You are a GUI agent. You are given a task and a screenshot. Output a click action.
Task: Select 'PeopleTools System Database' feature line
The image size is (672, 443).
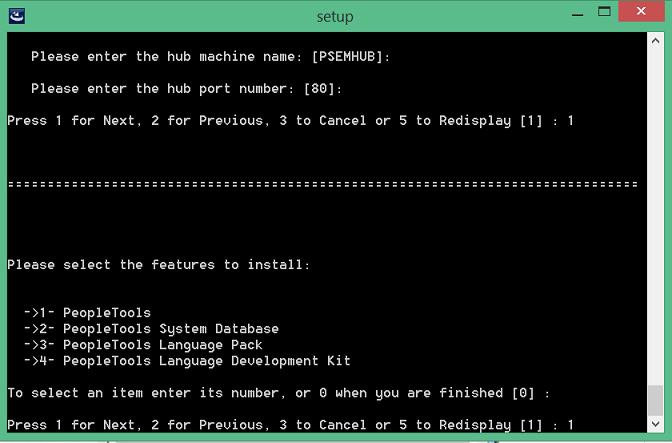point(151,329)
